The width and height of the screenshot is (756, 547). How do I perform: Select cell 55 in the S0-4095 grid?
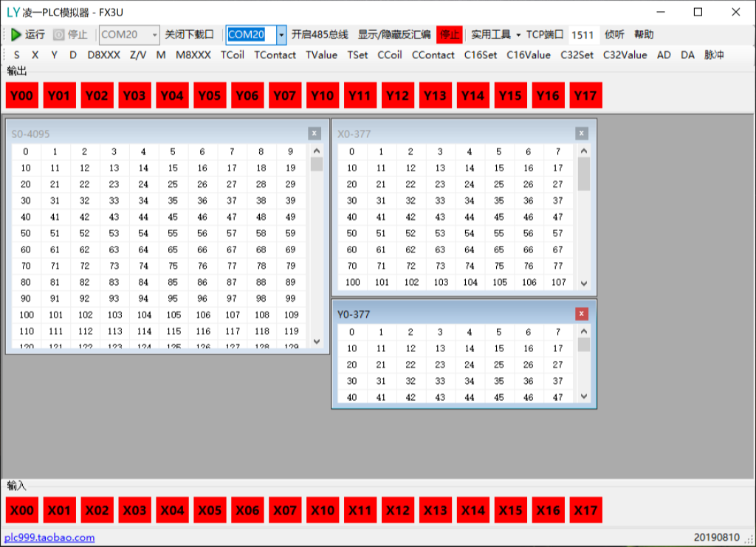pyautogui.click(x=173, y=233)
